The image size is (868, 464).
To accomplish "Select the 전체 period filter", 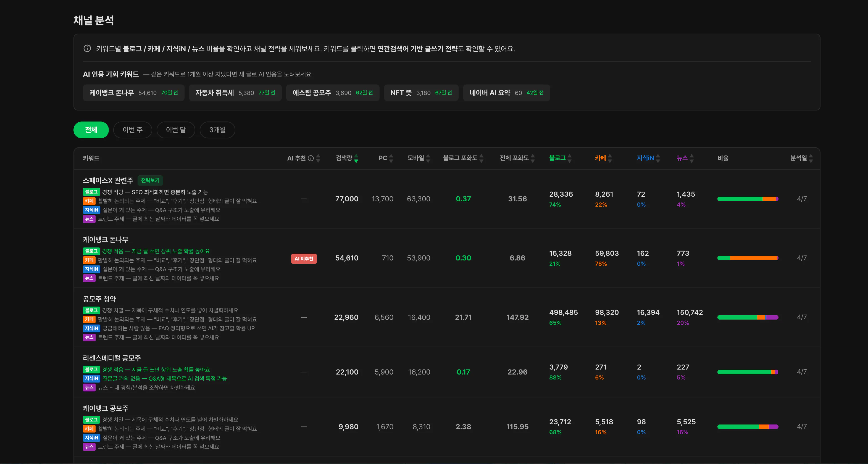I will (x=91, y=130).
